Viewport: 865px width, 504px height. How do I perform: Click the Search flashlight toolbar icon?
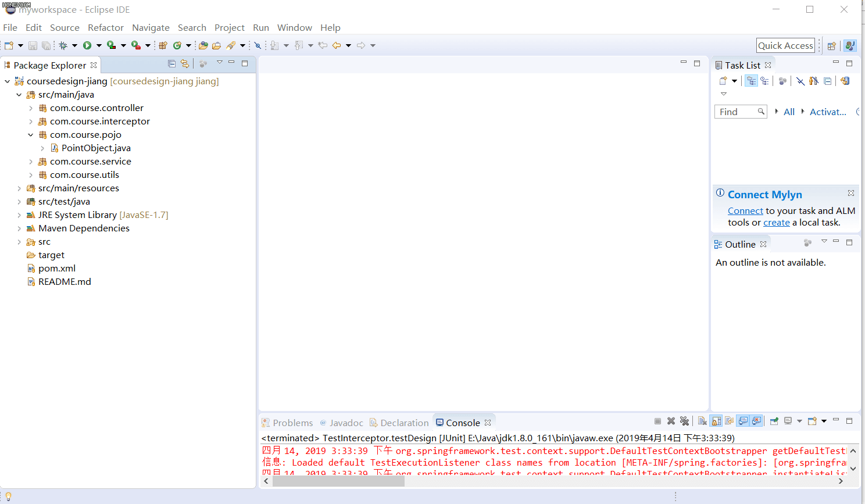(x=231, y=45)
